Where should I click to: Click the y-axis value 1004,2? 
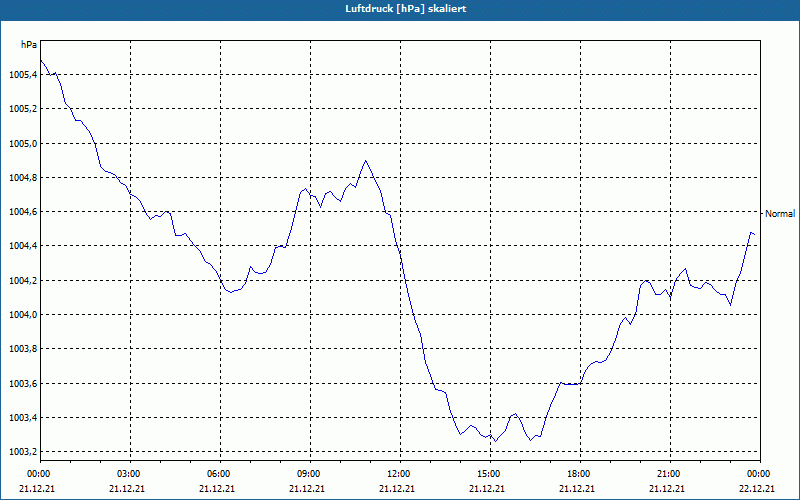(x=23, y=281)
